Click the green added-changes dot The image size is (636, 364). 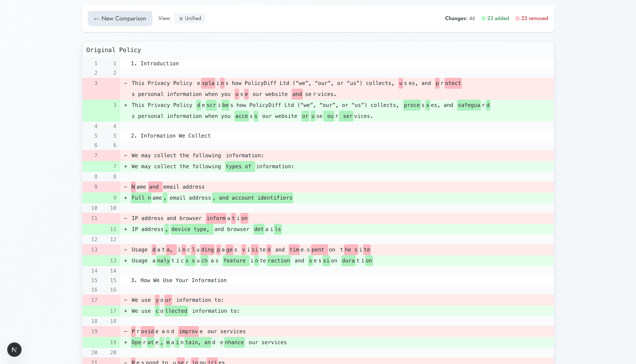pos(483,18)
